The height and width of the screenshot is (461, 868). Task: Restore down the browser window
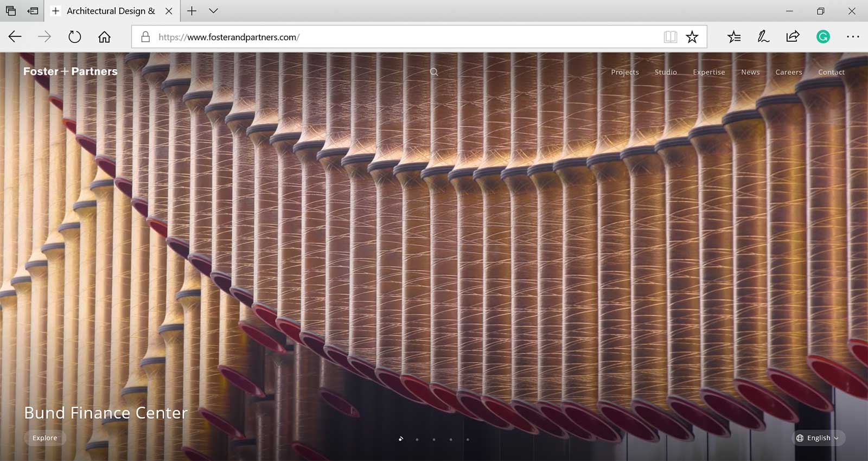821,11
